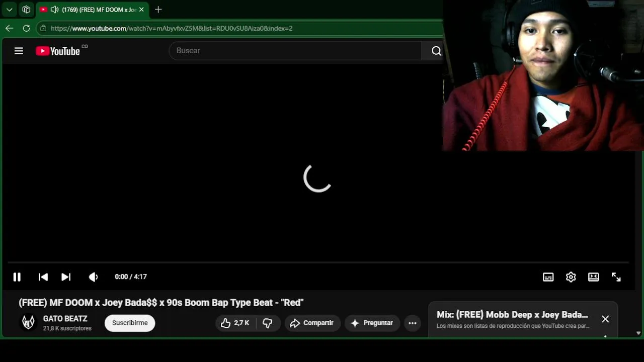644x362 pixels.
Task: Open the GATO BEATZ channel name
Action: (x=65, y=319)
